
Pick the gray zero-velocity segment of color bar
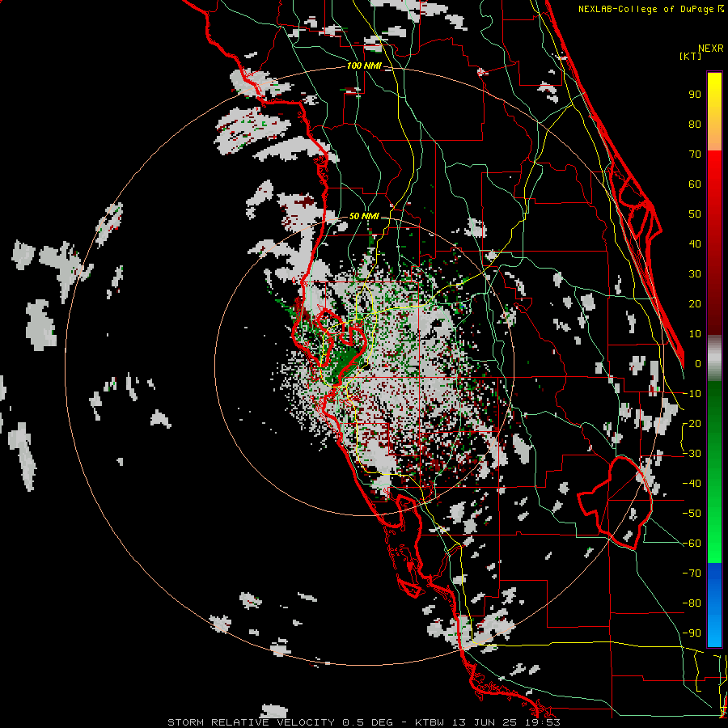(714, 358)
